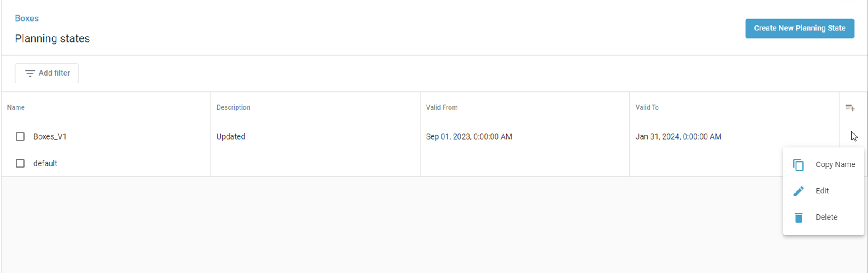The height and width of the screenshot is (273, 868).
Task: Click the Updated description cell
Action: click(x=231, y=136)
